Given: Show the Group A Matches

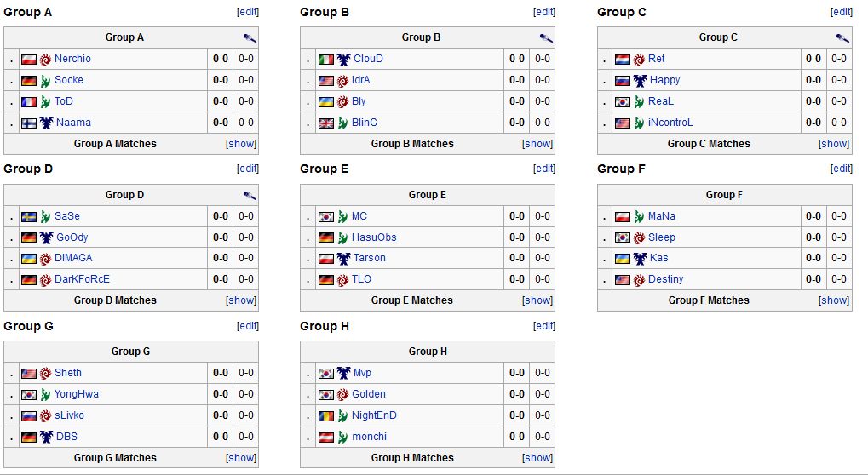Looking at the screenshot, I should point(241,144).
